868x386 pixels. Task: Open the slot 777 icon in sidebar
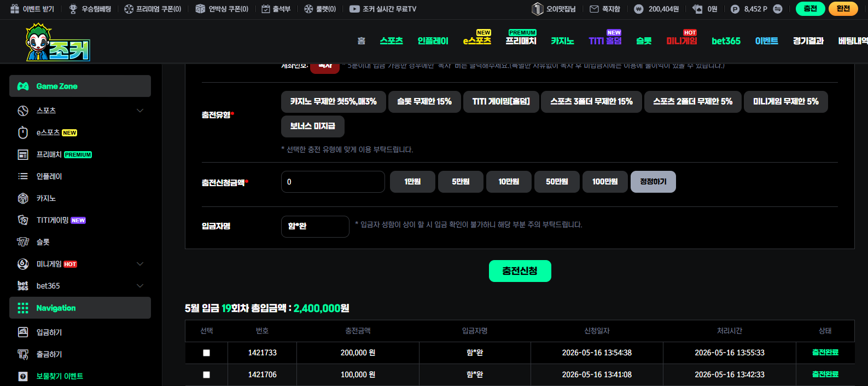pyautogui.click(x=23, y=242)
